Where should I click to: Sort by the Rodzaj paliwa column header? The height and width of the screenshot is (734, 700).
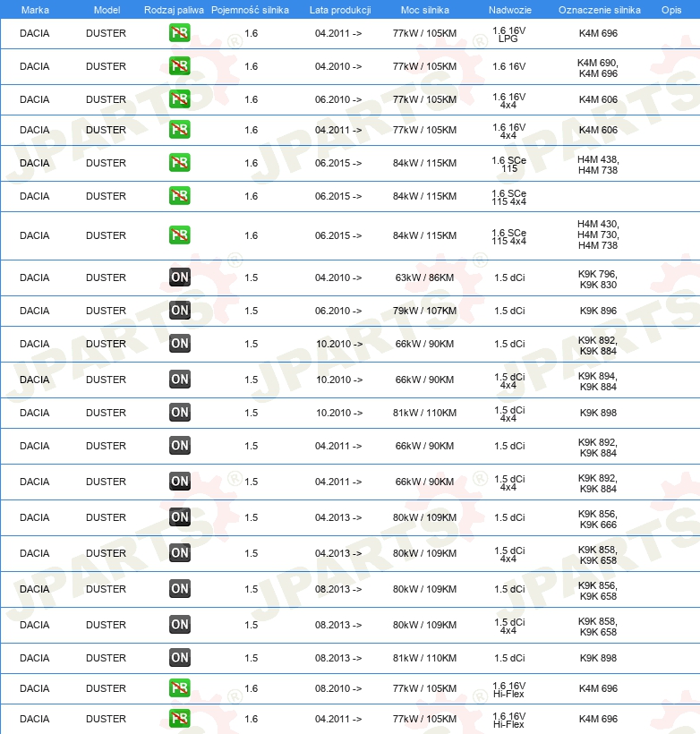tap(174, 10)
